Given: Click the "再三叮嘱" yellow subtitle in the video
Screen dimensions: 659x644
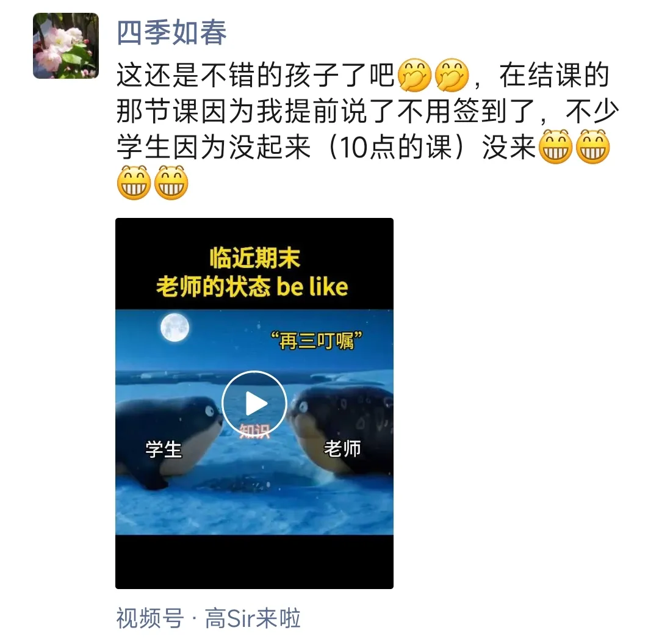Looking at the screenshot, I should [317, 341].
